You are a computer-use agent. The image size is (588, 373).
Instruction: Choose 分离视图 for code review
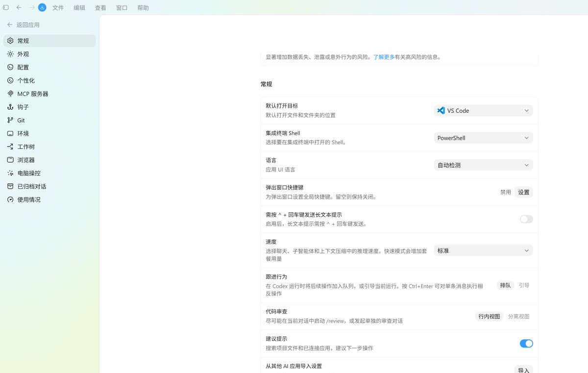point(518,317)
